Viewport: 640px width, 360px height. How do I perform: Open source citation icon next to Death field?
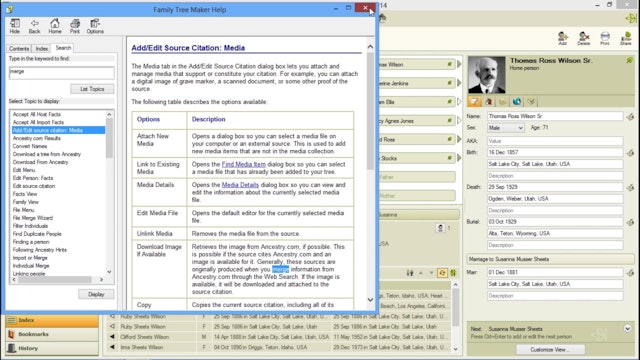pyautogui.click(x=631, y=187)
